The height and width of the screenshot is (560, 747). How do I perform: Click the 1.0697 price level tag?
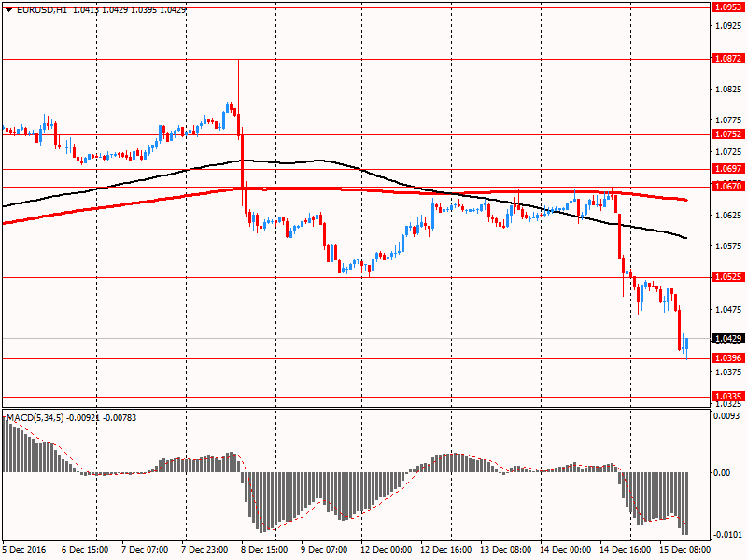pos(728,169)
